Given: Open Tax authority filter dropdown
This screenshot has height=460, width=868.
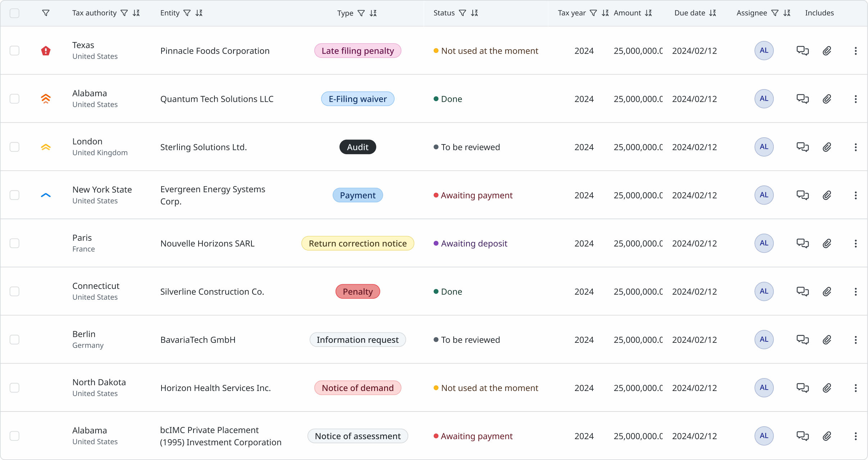Looking at the screenshot, I should 124,13.
